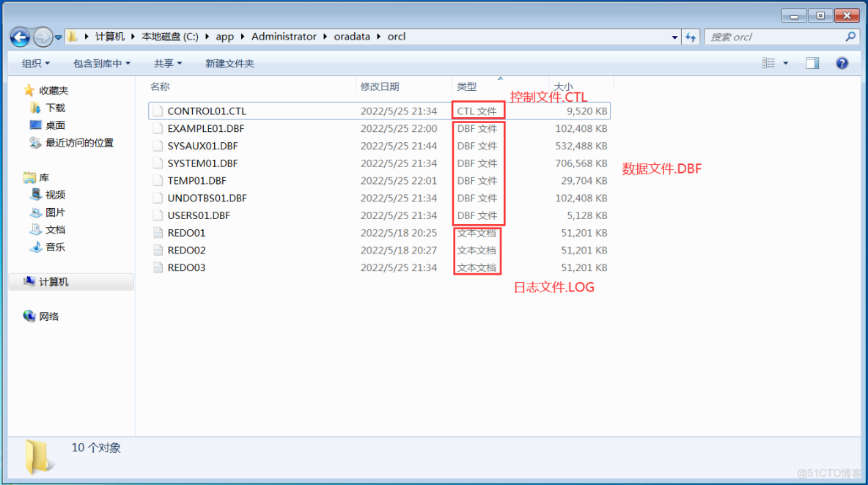Click text document icon of REDO03
This screenshot has width=868, height=485.
click(158, 267)
